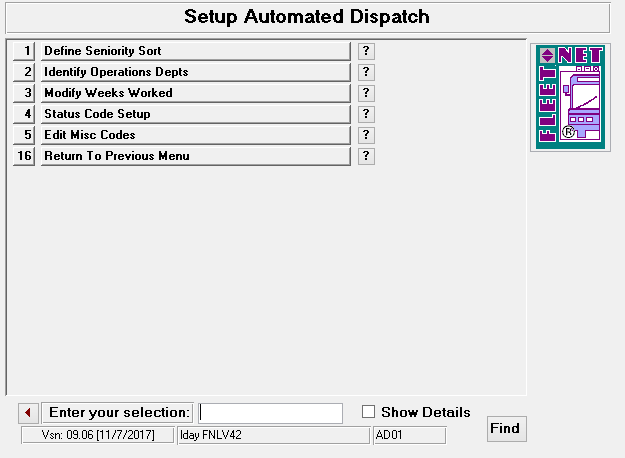The image size is (625, 458).
Task: Choose Modify Weeks Worked option
Action: coord(195,93)
